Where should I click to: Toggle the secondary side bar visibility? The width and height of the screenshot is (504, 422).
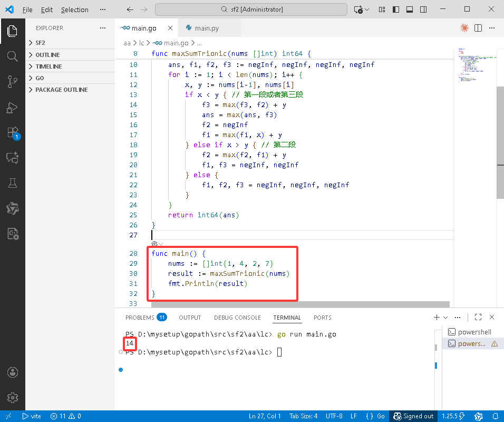pos(423,9)
